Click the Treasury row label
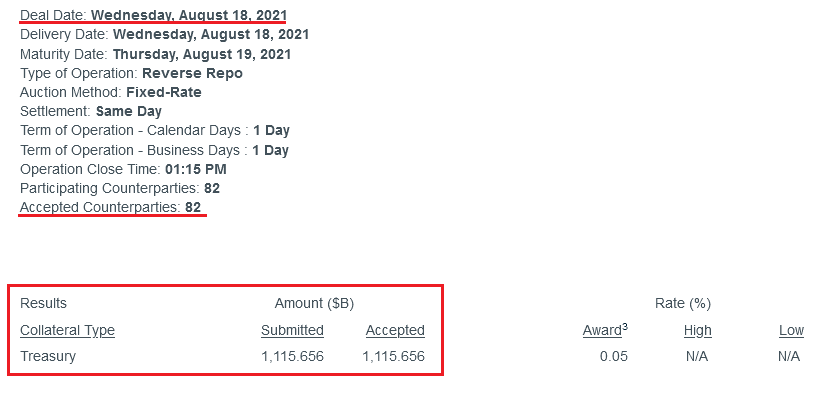 tap(48, 357)
